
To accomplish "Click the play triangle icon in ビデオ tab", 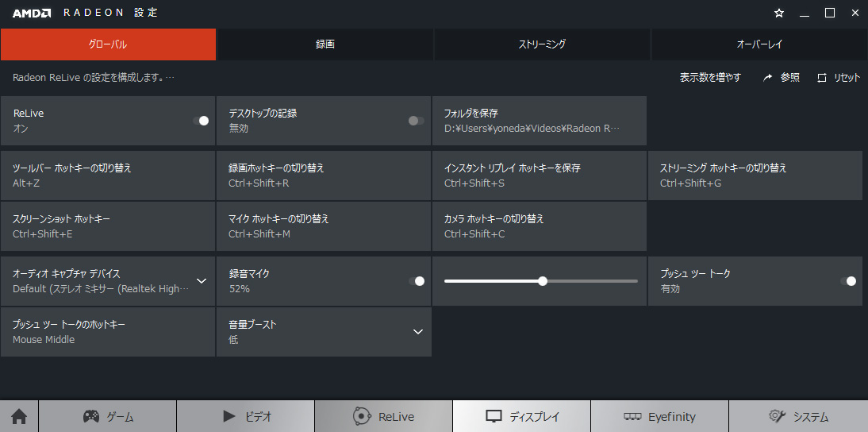I will point(229,416).
